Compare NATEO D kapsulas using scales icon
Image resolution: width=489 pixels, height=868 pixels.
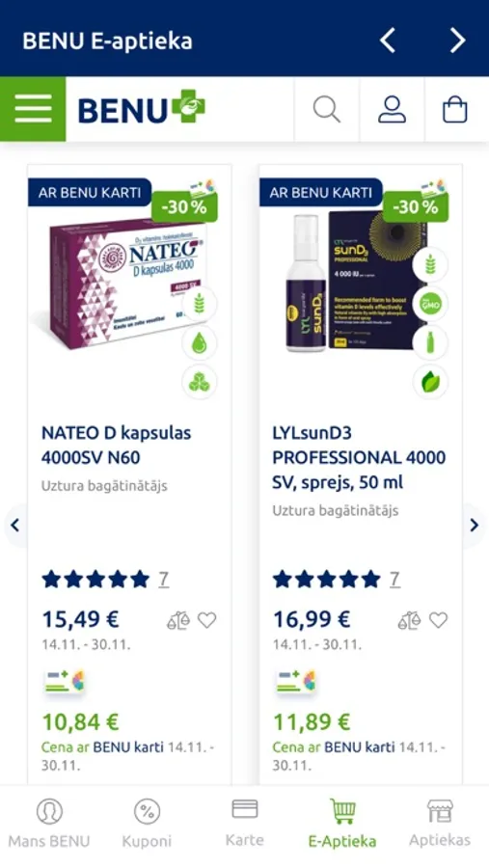178,620
